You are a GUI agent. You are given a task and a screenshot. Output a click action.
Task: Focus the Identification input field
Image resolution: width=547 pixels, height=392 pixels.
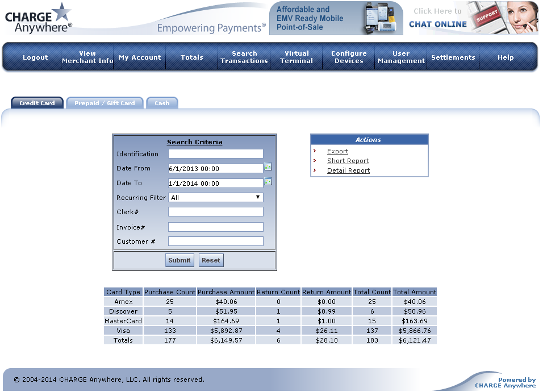(x=215, y=154)
